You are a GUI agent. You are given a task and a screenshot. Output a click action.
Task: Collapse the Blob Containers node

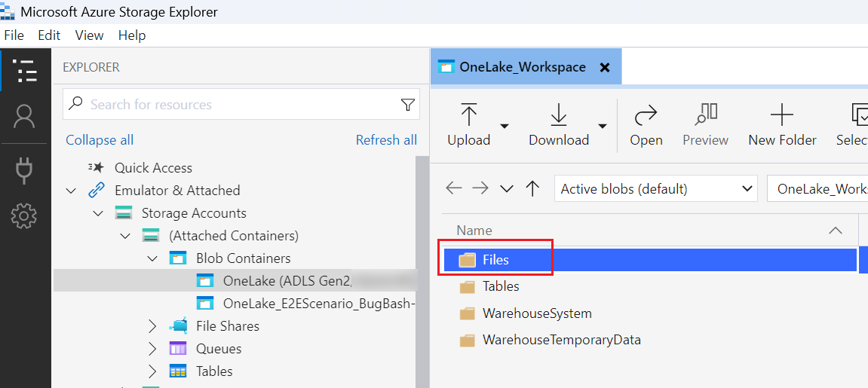(x=152, y=258)
